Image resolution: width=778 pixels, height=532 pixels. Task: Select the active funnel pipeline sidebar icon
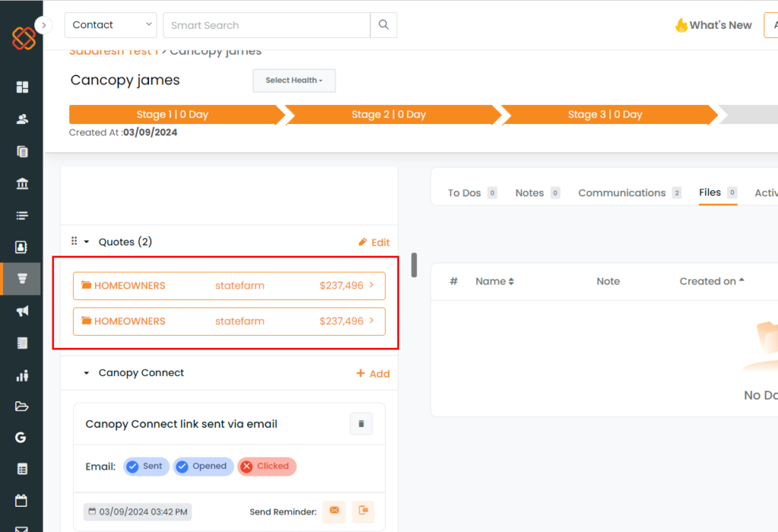pos(22,279)
